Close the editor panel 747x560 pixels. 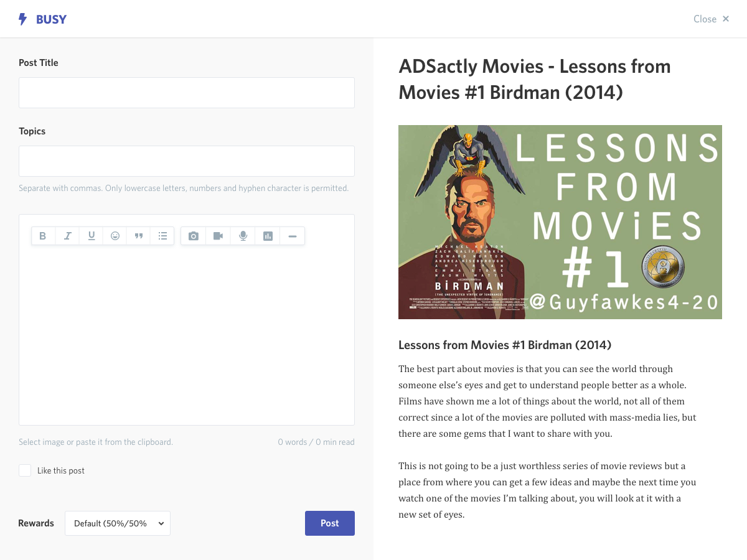(712, 19)
